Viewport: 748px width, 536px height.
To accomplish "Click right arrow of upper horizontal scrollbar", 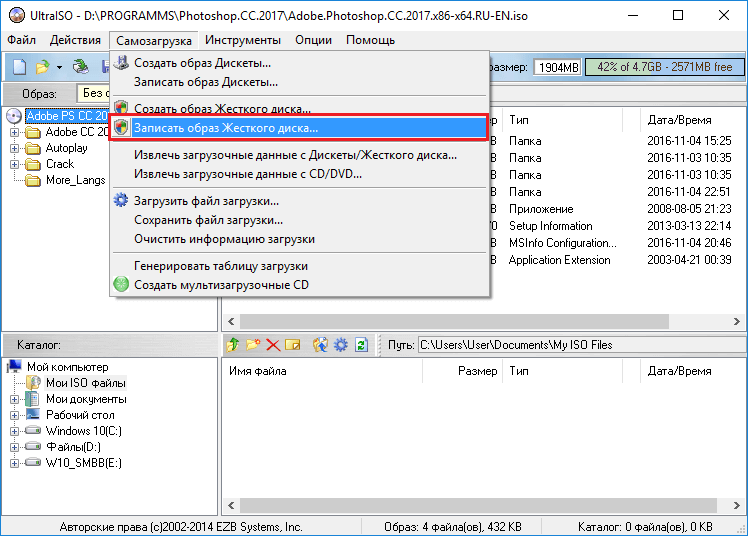I will click(x=737, y=321).
